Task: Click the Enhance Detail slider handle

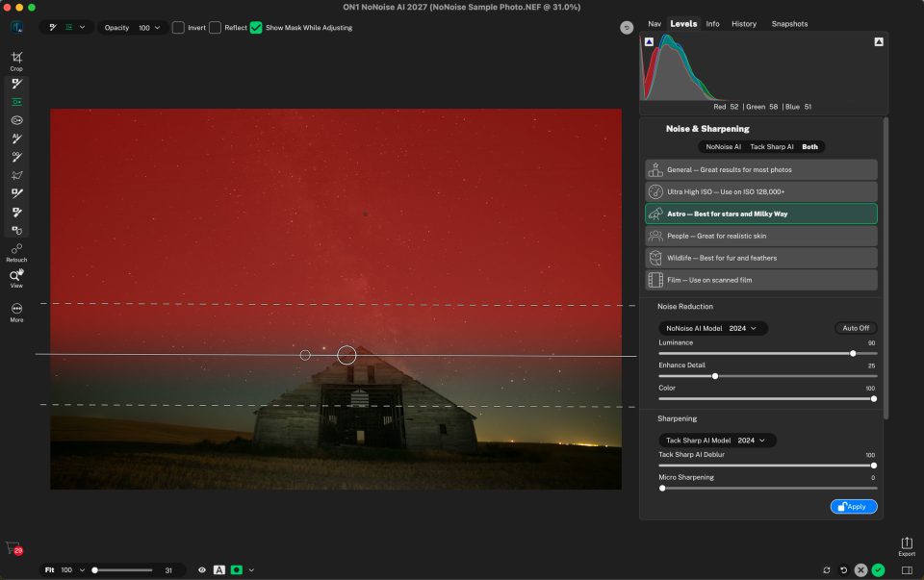Action: [x=715, y=376]
